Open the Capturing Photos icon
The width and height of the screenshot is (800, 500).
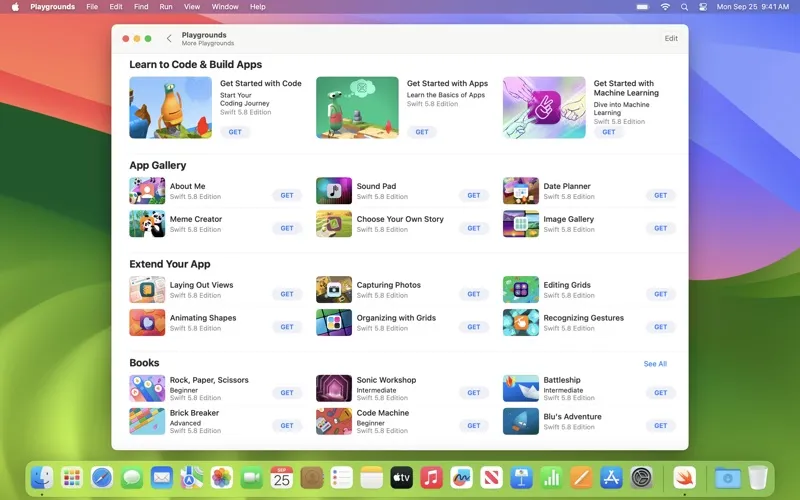(x=334, y=289)
